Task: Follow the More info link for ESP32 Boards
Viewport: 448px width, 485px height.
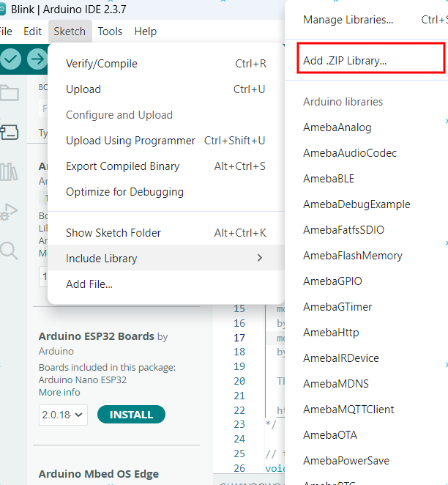Action: coord(59,393)
